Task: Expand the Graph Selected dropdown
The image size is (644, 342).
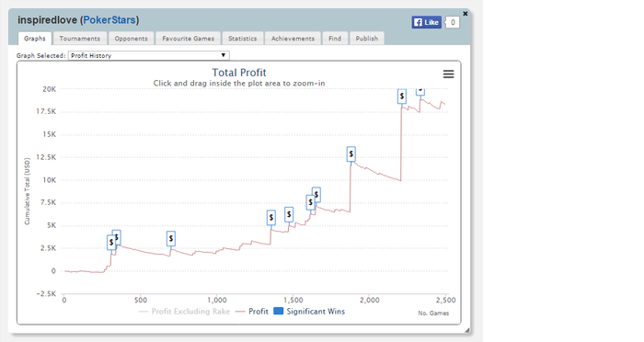Action: point(149,55)
